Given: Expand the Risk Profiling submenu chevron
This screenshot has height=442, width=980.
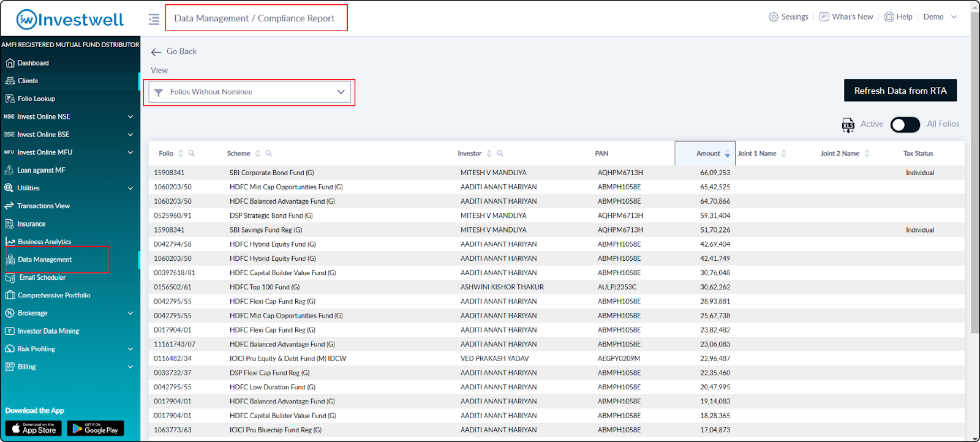Looking at the screenshot, I should [130, 349].
